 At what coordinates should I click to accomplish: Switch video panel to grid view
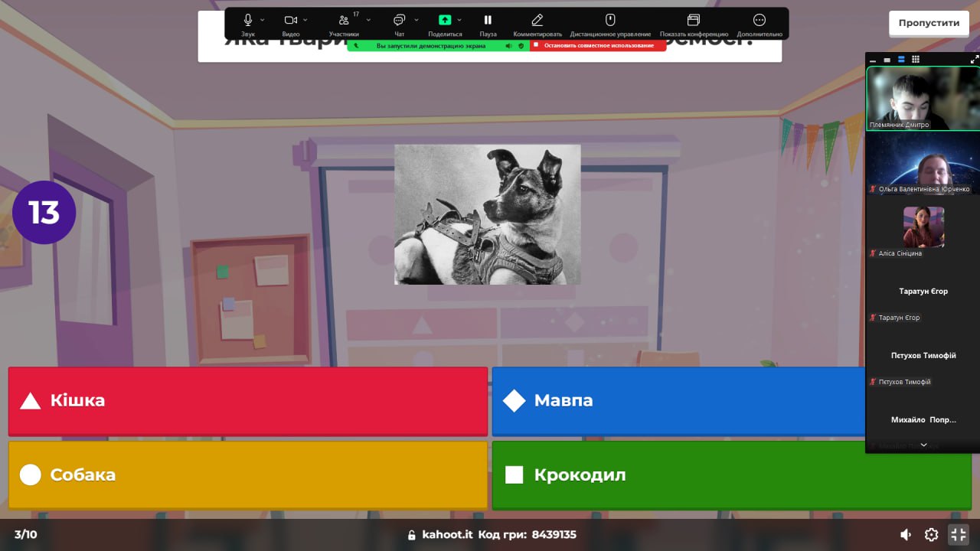coord(916,59)
